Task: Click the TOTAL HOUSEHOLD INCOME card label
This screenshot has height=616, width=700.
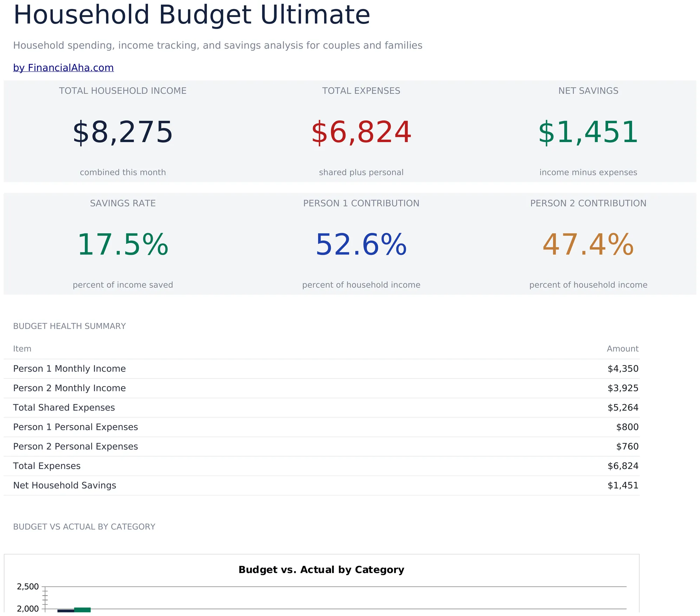Action: pos(122,91)
